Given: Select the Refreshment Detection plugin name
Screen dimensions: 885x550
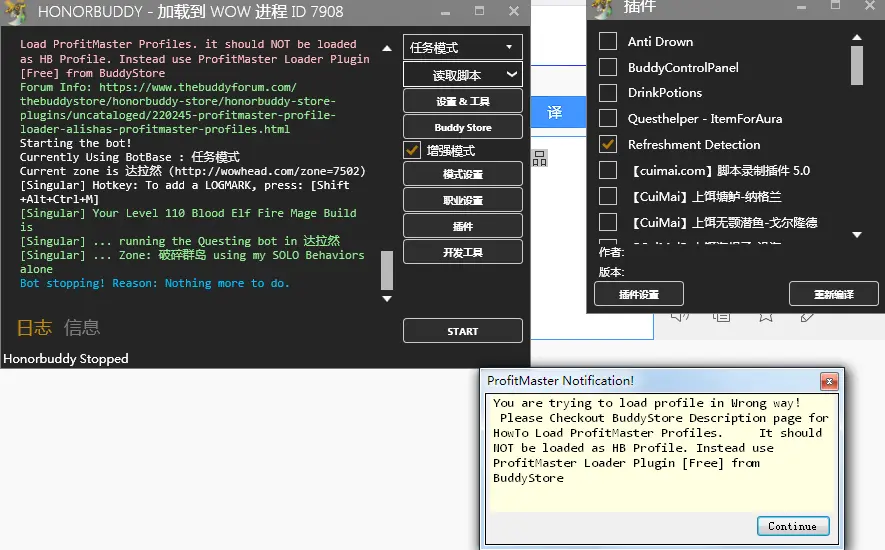Looking at the screenshot, I should (x=694, y=145).
